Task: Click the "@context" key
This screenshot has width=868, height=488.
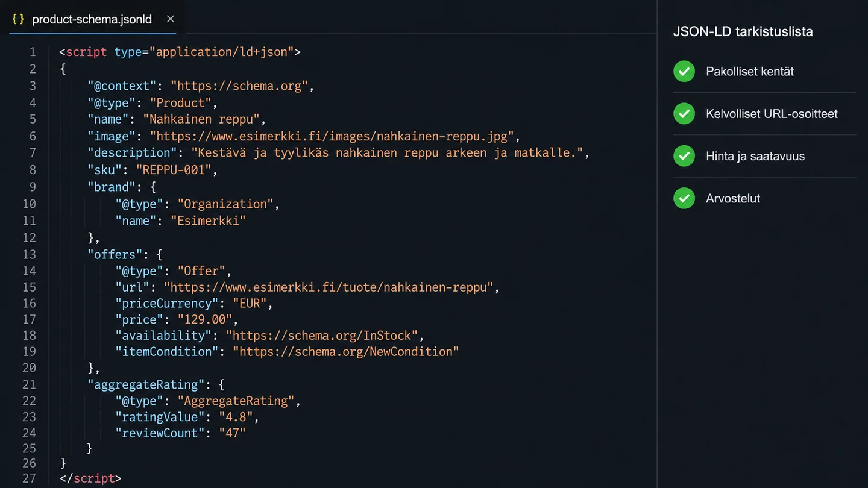Action: 122,86
